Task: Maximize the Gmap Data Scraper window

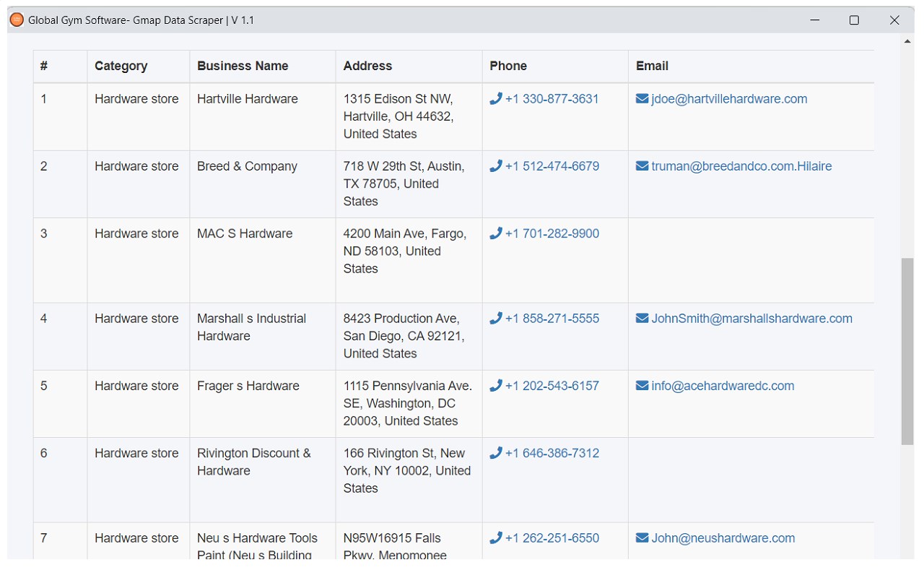Action: (x=854, y=20)
